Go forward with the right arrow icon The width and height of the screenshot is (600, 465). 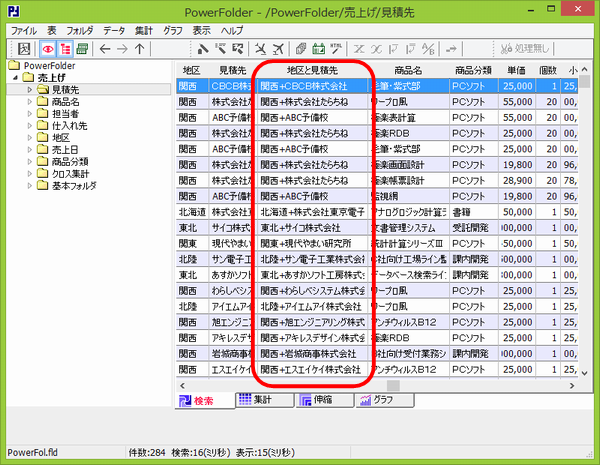[x=122, y=49]
